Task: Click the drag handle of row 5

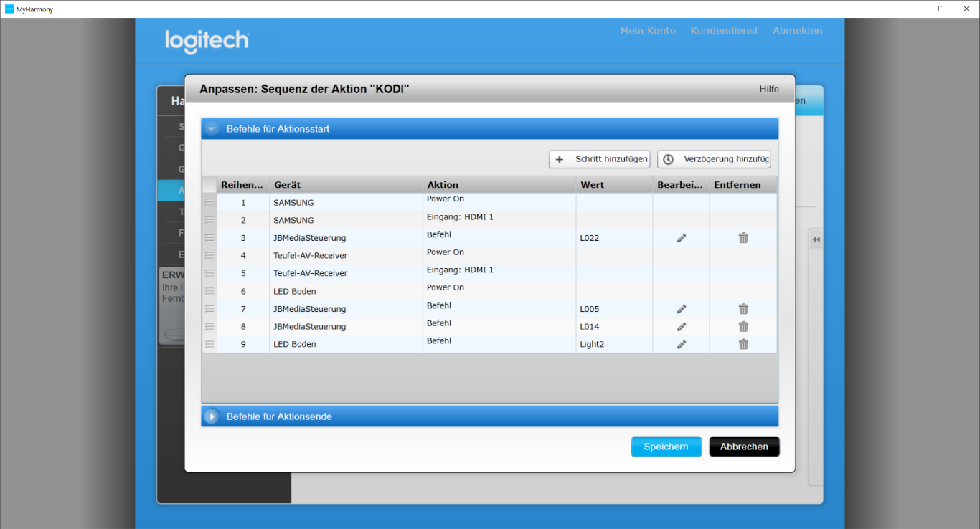Action: [x=209, y=273]
